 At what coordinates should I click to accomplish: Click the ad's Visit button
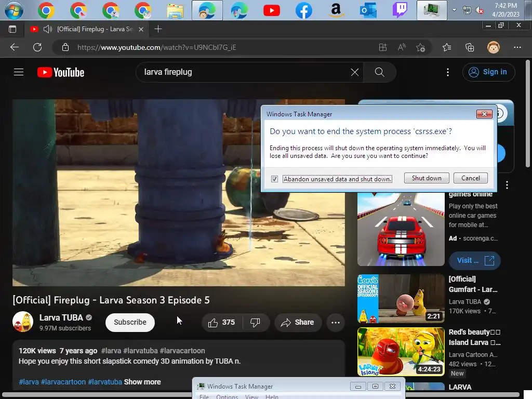(475, 261)
